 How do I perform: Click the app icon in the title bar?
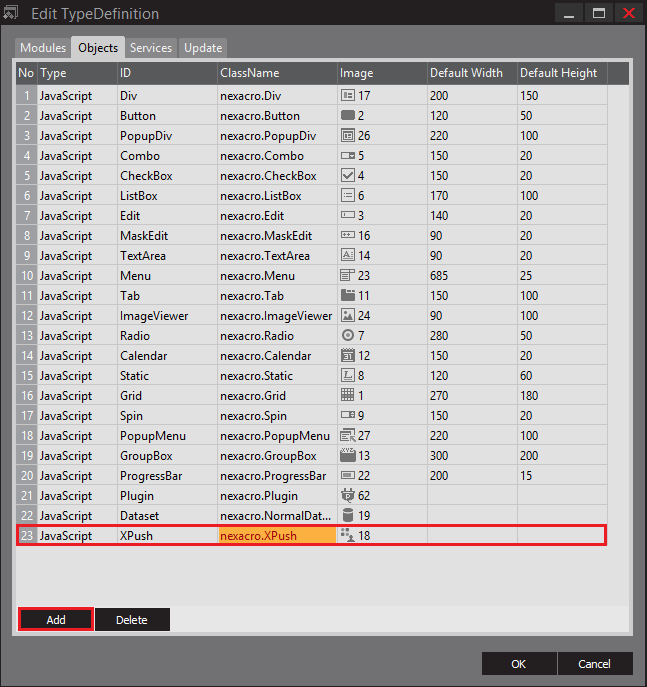(11, 13)
